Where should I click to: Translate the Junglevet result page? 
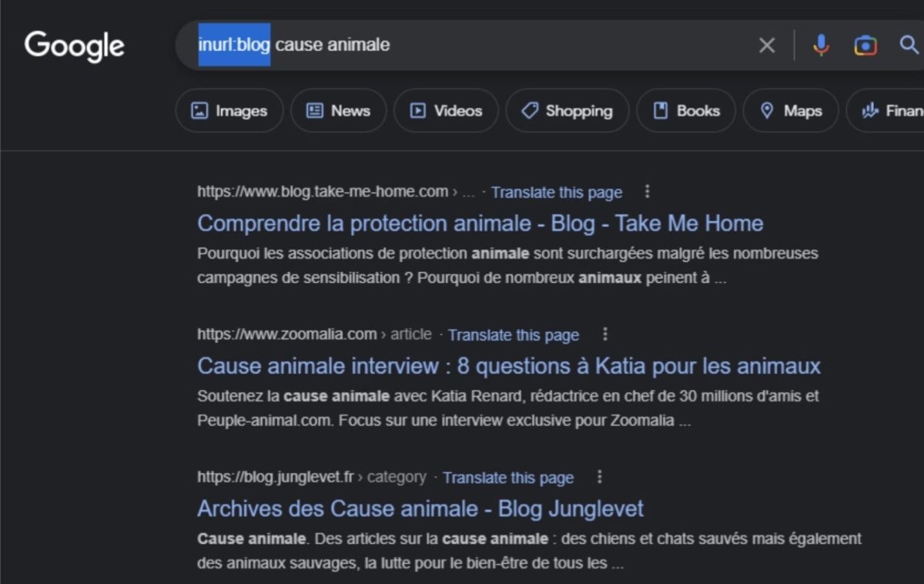pyautogui.click(x=508, y=478)
